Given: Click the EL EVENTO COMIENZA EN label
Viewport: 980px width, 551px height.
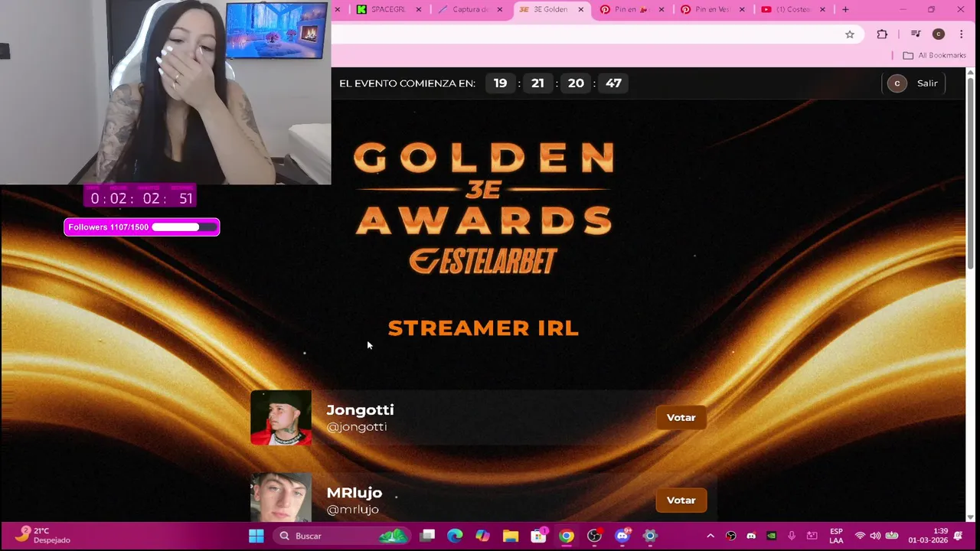Looking at the screenshot, I should [x=407, y=83].
